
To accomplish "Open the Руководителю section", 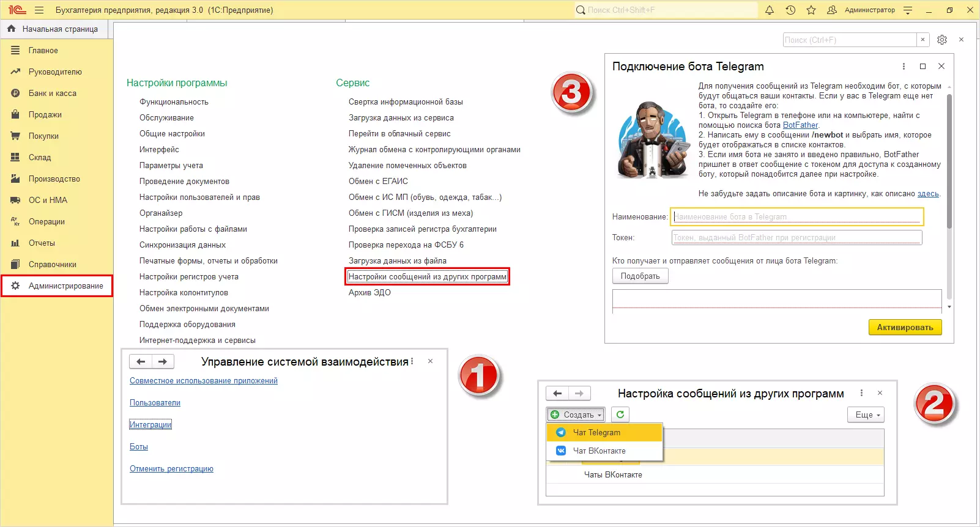I will (56, 72).
